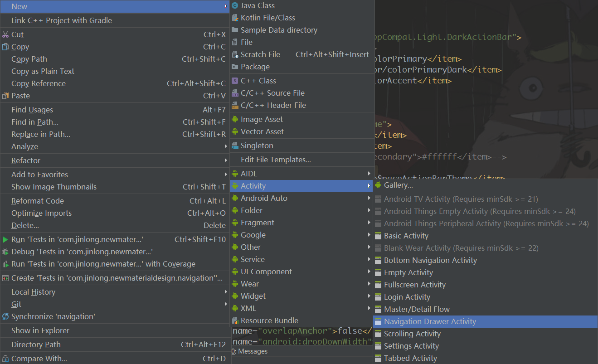Select Replace in Path...
The width and height of the screenshot is (598, 364).
point(114,134)
